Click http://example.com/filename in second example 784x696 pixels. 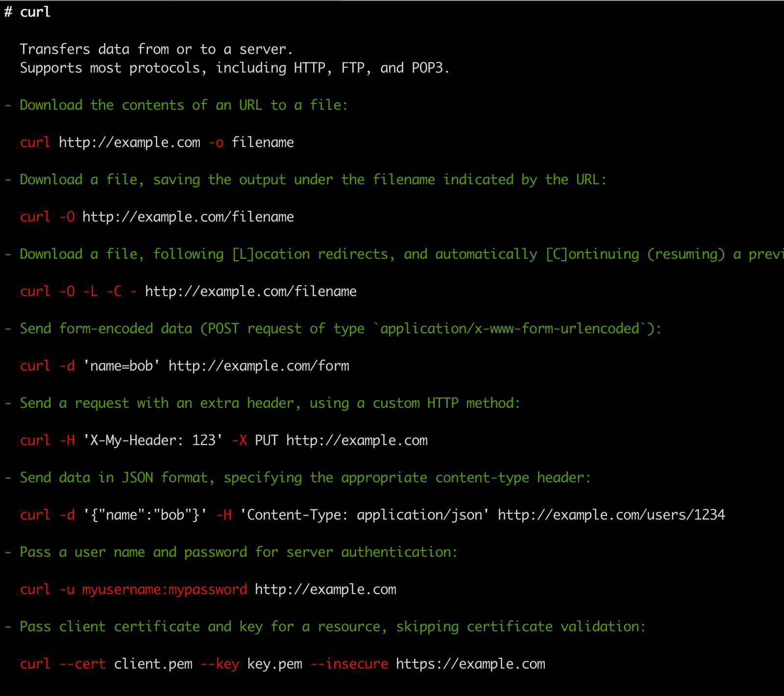click(188, 217)
